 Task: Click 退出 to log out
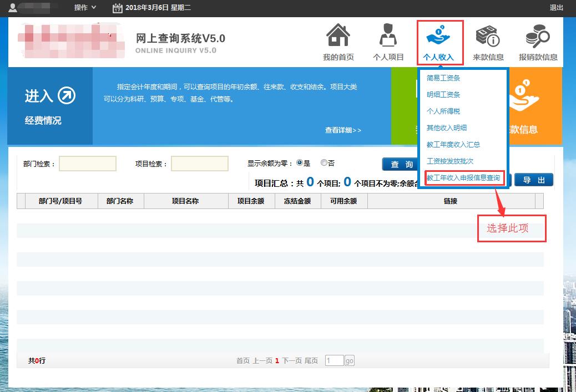click(556, 8)
